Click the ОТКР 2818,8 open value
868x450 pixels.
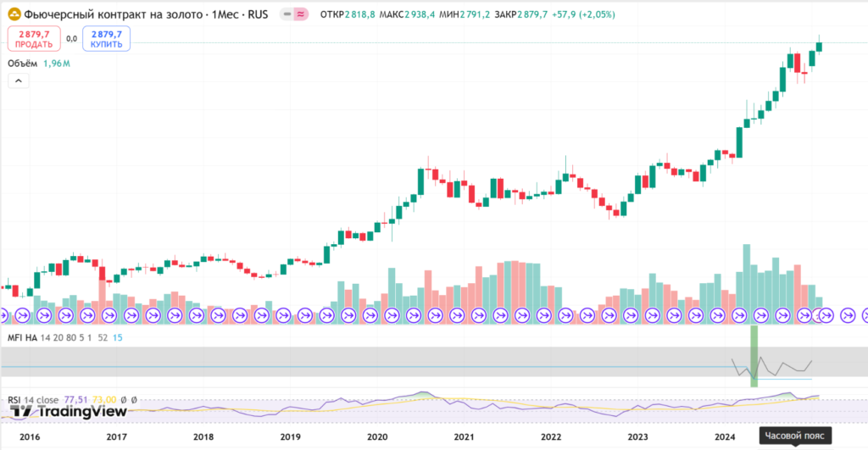click(x=348, y=14)
